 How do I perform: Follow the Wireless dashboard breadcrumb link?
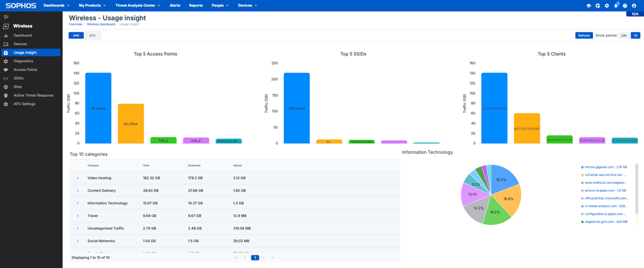100,24
